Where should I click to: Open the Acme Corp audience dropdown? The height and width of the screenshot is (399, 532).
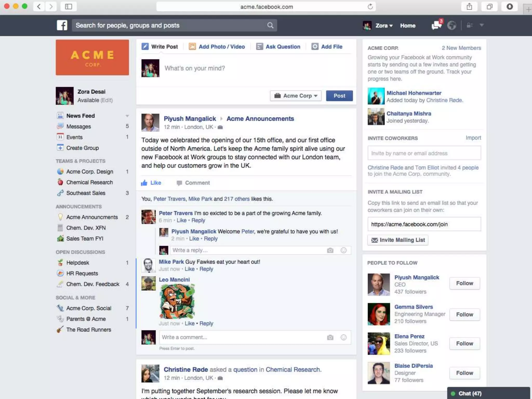pyautogui.click(x=296, y=96)
